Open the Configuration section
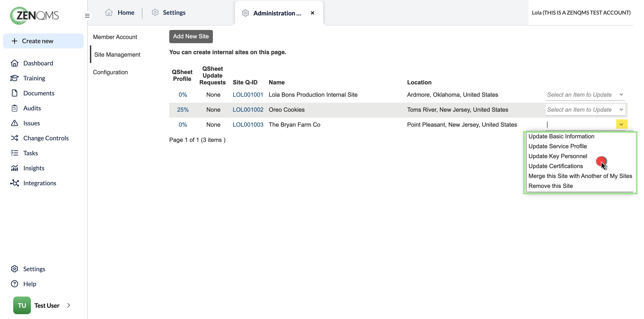 110,72
